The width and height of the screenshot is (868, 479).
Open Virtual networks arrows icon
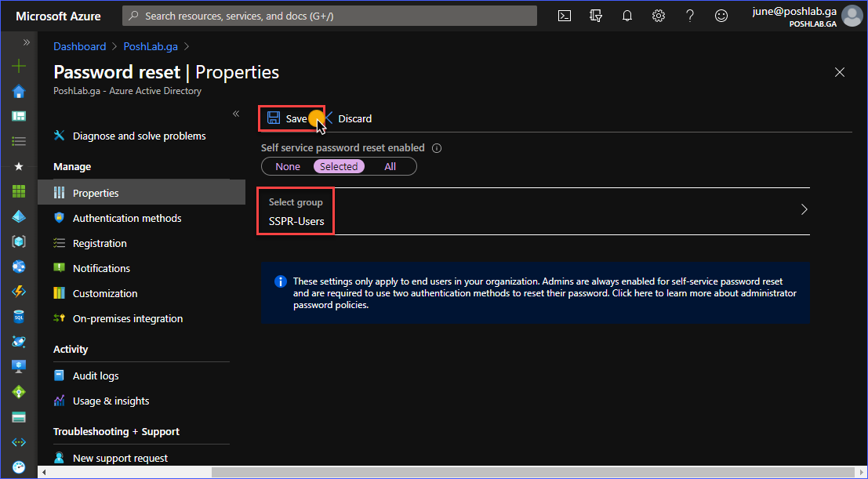[x=19, y=442]
